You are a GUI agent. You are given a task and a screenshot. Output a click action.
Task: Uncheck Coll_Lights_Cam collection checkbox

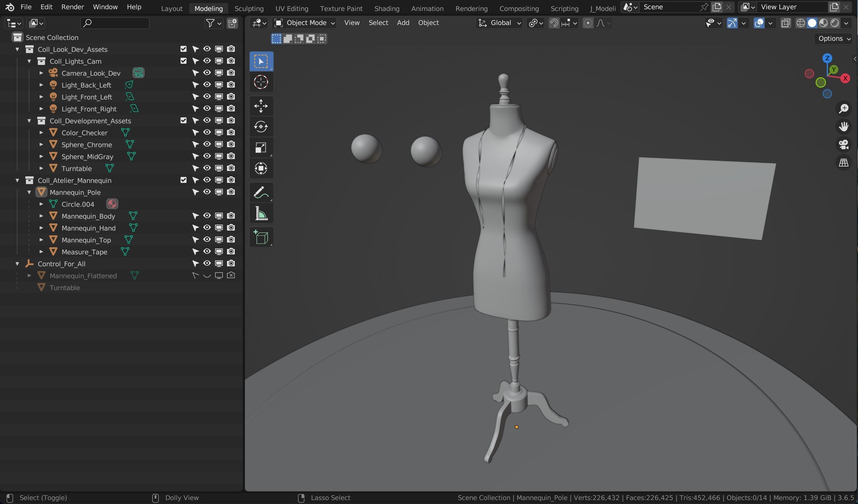(x=184, y=61)
